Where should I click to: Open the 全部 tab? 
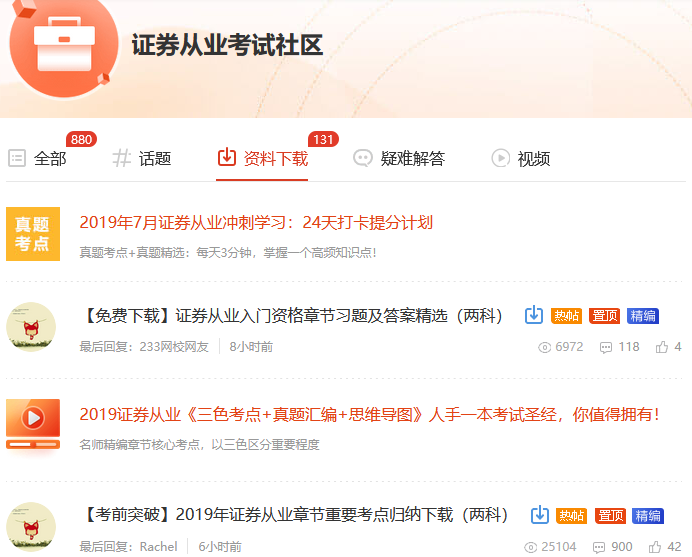pos(38,158)
